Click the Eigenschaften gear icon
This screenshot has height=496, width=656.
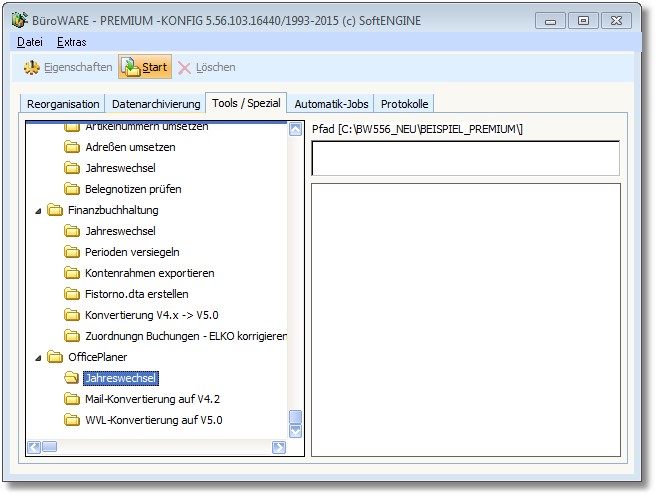click(x=31, y=67)
